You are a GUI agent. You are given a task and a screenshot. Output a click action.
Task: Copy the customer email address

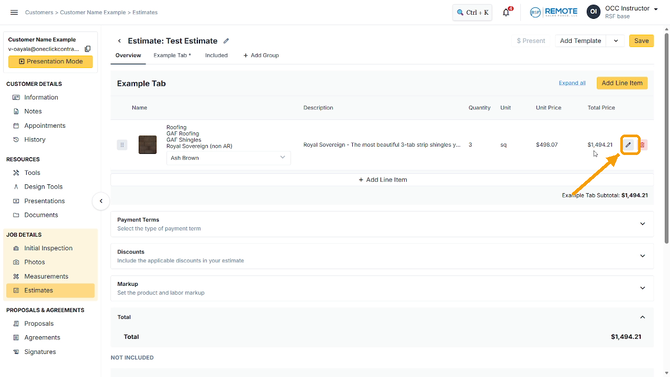[x=88, y=49]
